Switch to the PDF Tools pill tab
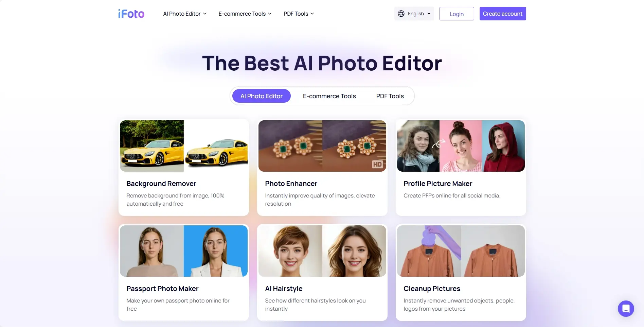 pos(390,96)
